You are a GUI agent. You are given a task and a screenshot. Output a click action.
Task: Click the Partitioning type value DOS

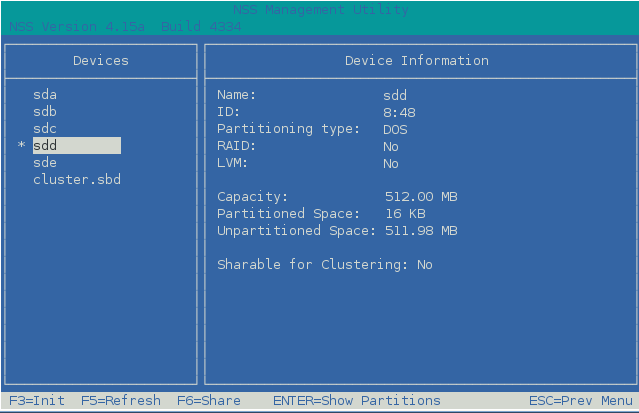coord(397,129)
